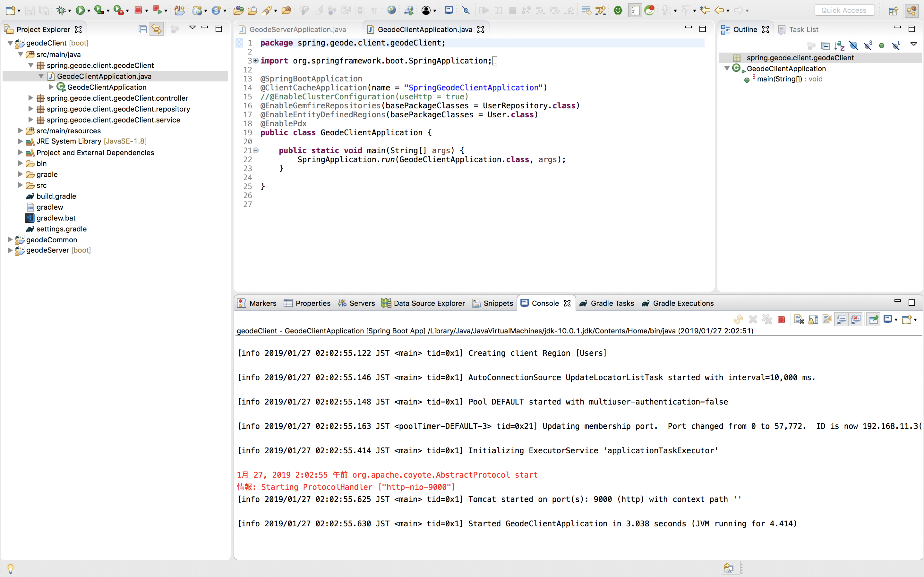Click the New wizard icon in main toolbar

click(10, 10)
